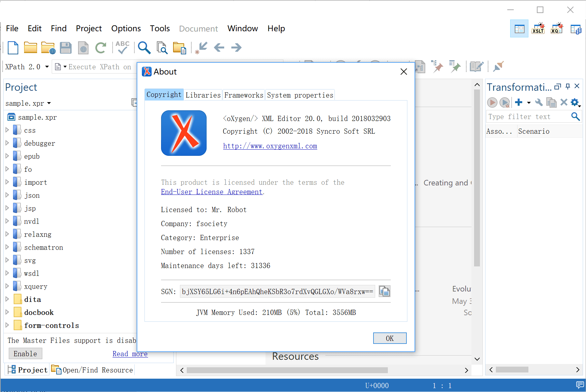Open the XQuery Debugger perspective icon

click(x=556, y=29)
